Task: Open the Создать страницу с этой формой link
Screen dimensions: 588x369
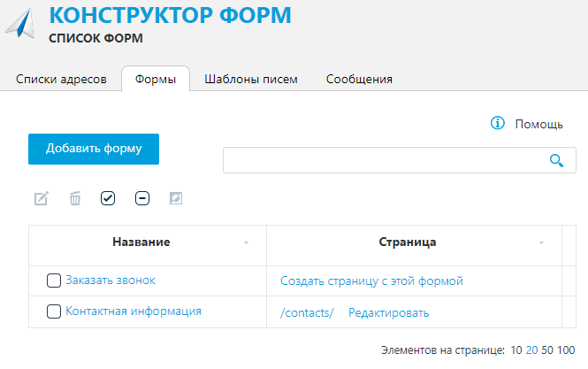Action: click(371, 281)
